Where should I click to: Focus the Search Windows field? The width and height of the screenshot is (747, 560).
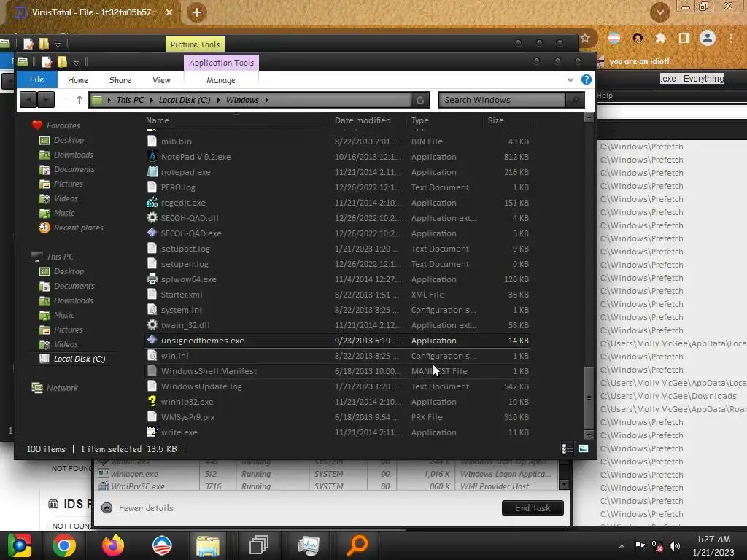[502, 100]
